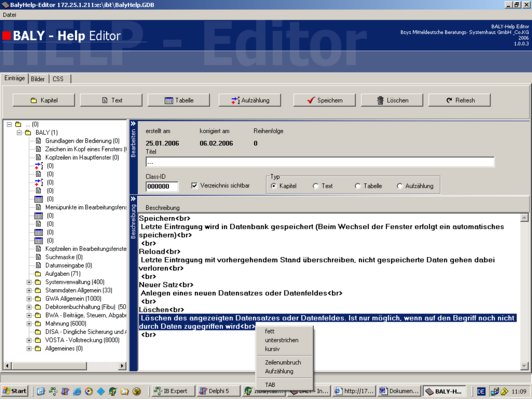532x399 pixels.
Task: Check the Verzeichnis sichtbar checkbox
Action: click(194, 185)
